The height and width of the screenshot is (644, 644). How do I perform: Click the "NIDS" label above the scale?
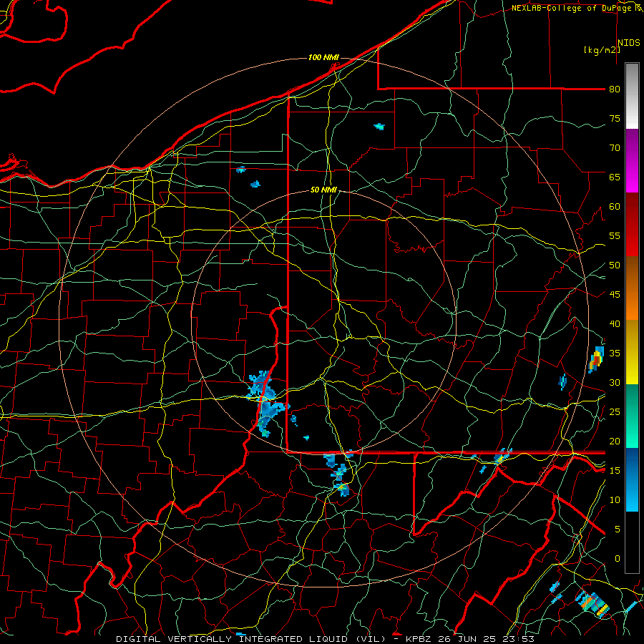[629, 43]
